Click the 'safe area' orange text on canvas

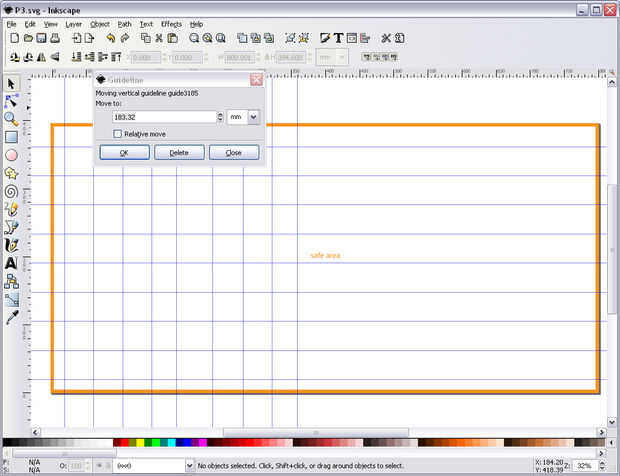point(325,255)
